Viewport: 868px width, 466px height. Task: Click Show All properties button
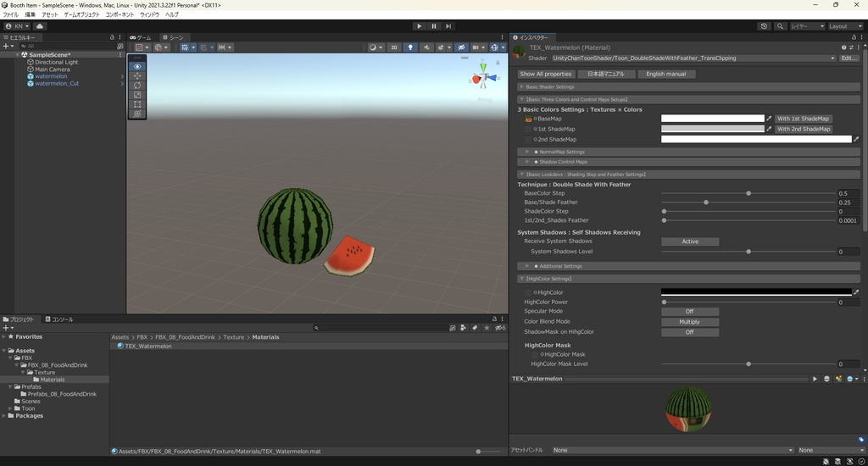(x=546, y=75)
